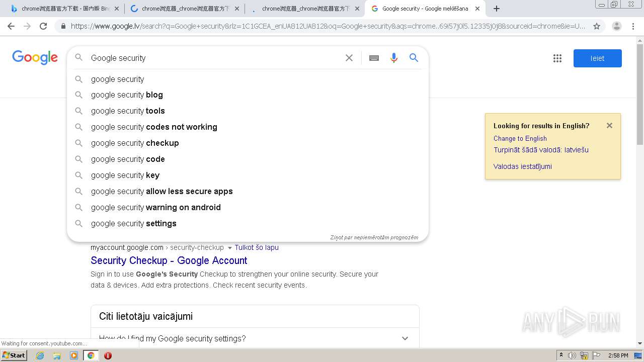Screen dimensions: 644x362
Task: Expand 'How do I find my Google security settings?'
Action: 255,338
